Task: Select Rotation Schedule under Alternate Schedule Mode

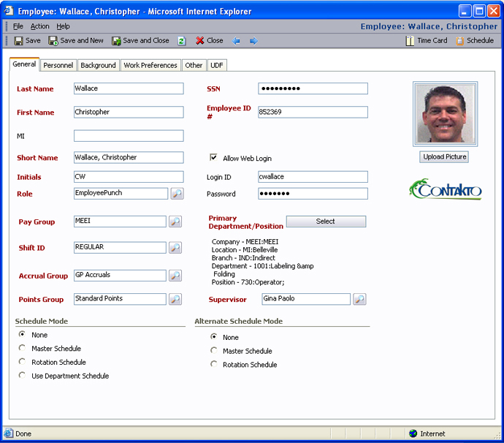Action: click(214, 364)
